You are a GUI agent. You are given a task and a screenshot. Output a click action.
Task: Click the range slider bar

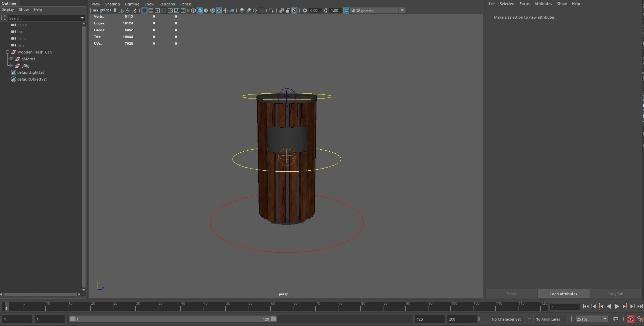(x=173, y=319)
